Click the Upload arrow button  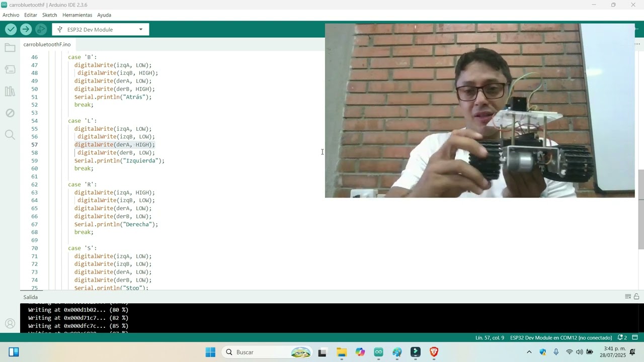26,29
